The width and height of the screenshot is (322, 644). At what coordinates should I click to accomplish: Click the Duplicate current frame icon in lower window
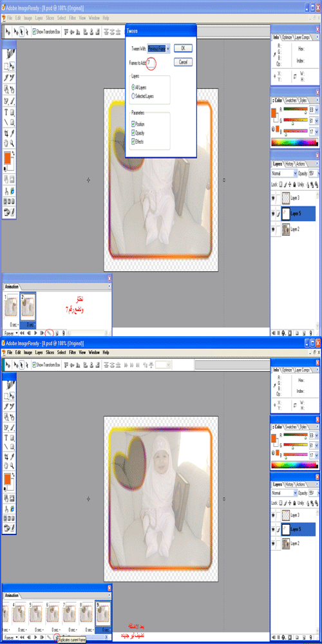click(x=56, y=638)
